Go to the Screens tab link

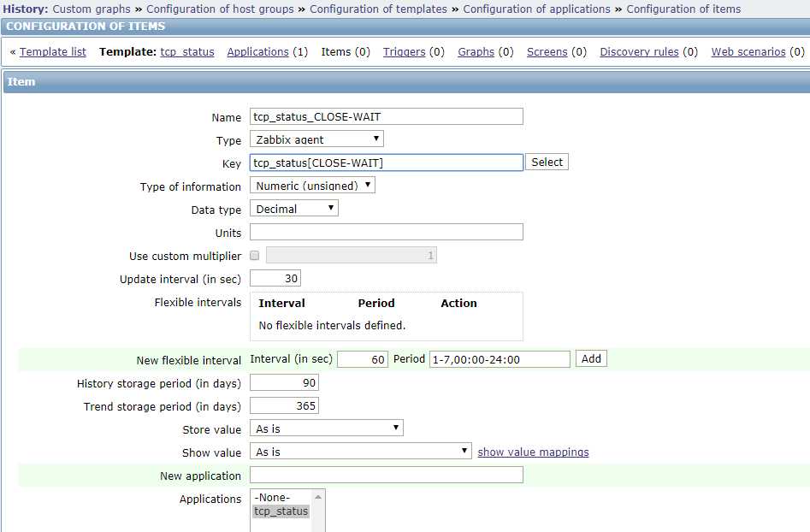(x=547, y=51)
